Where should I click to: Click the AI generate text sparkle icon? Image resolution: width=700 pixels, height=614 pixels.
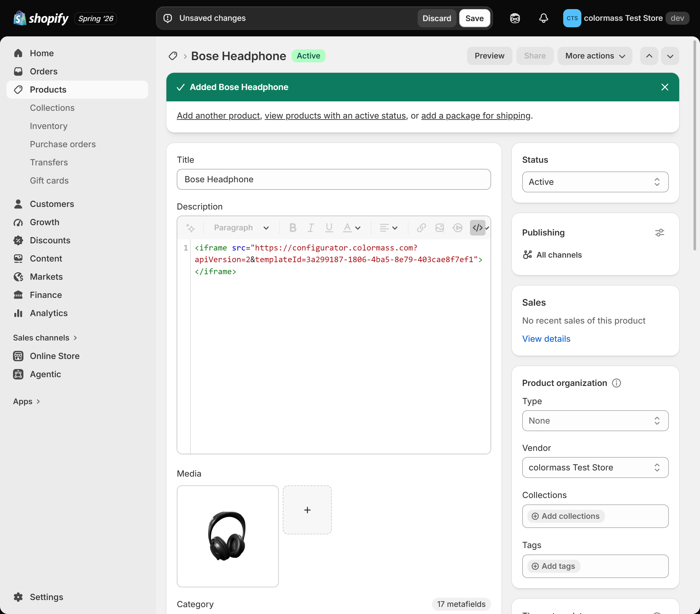coord(190,228)
